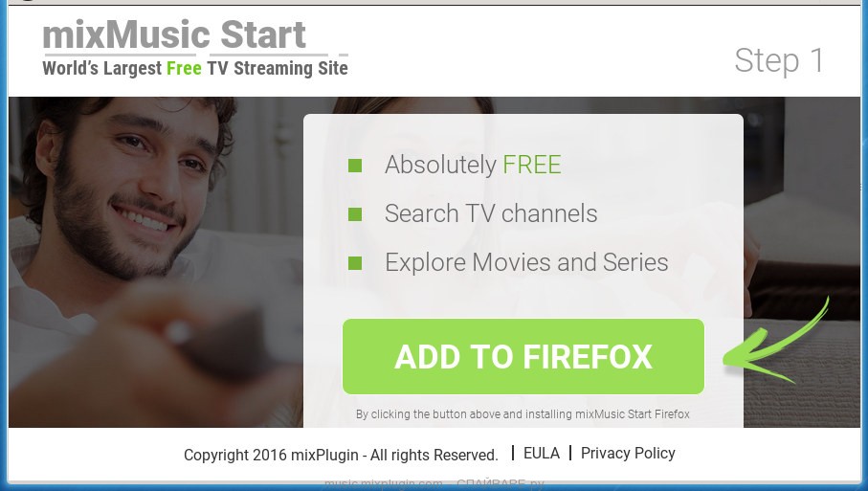Click the installation disclaimer text below the button
Image resolution: width=868 pixels, height=491 pixels.
[x=523, y=414]
